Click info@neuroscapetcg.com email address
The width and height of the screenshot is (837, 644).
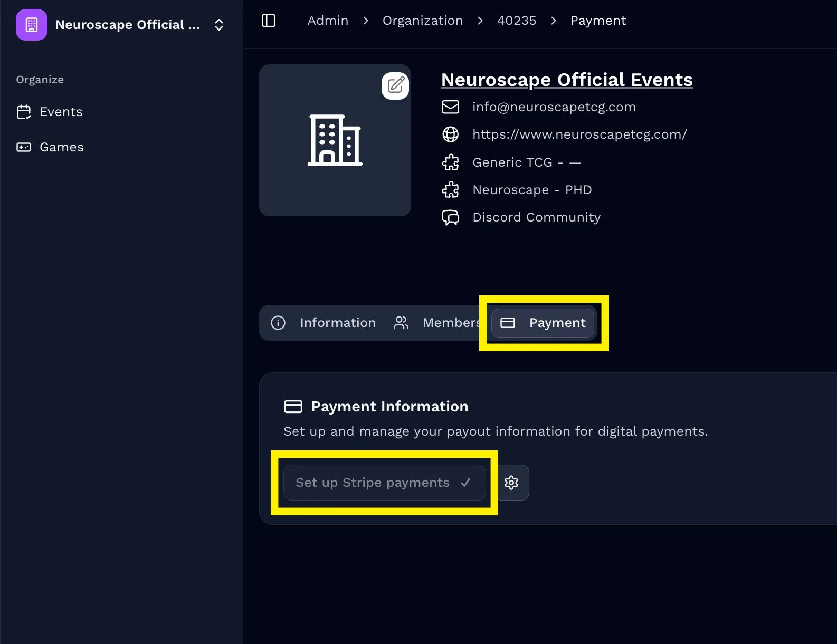pyautogui.click(x=554, y=107)
